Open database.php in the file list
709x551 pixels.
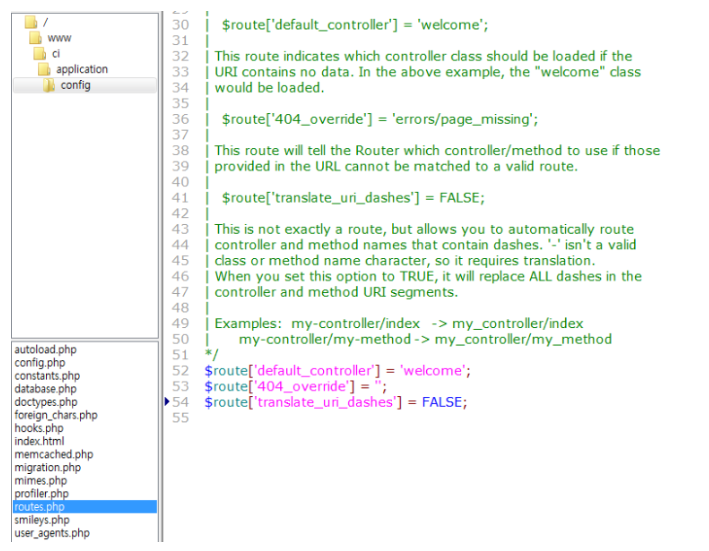[45, 389]
